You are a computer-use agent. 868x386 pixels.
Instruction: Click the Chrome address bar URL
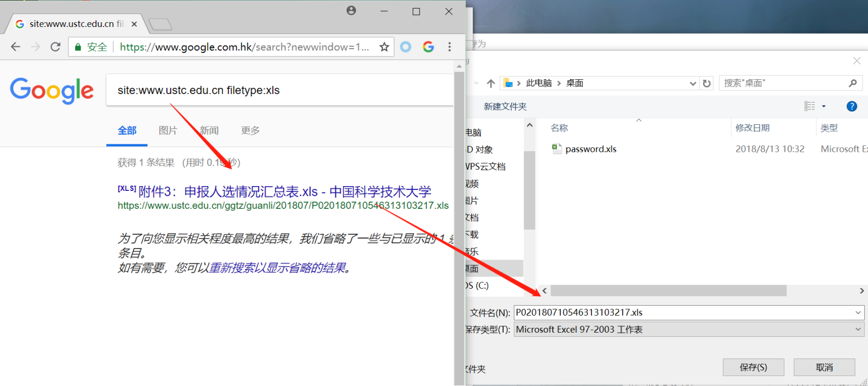[x=244, y=47]
